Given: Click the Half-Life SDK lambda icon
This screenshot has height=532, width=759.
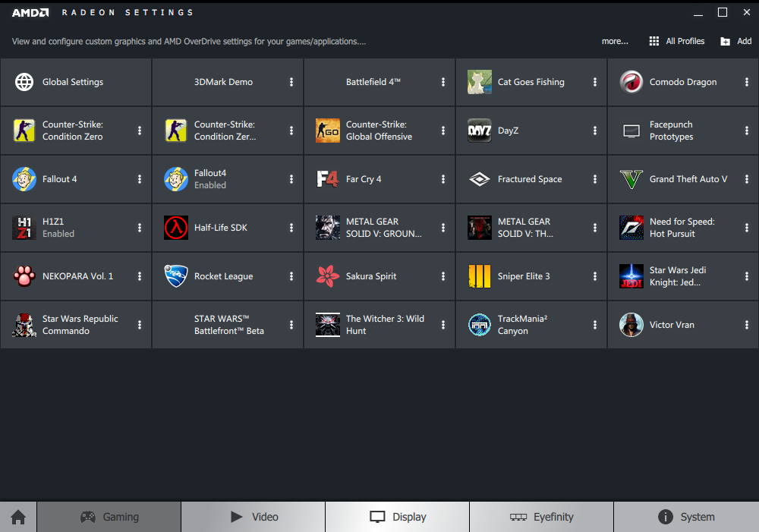Looking at the screenshot, I should (176, 228).
